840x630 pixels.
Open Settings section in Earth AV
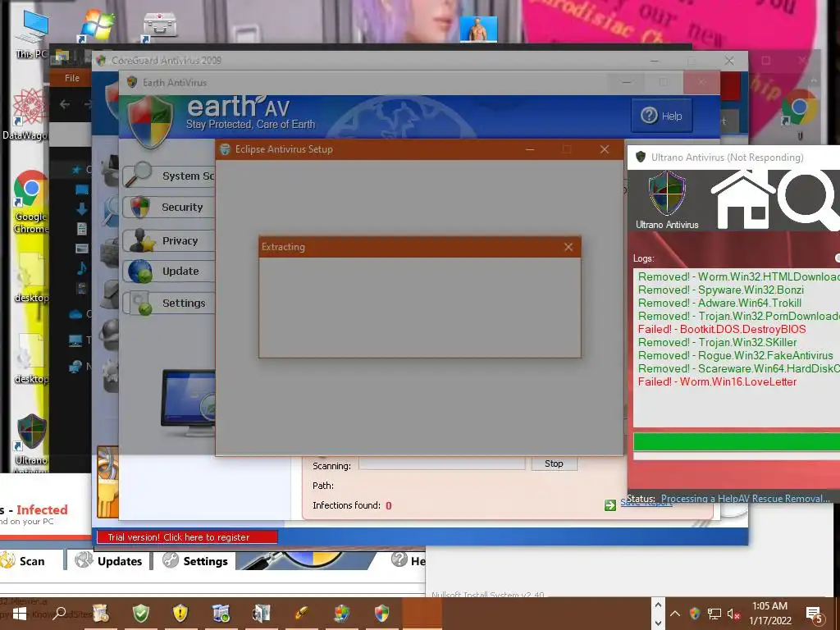[x=168, y=303]
